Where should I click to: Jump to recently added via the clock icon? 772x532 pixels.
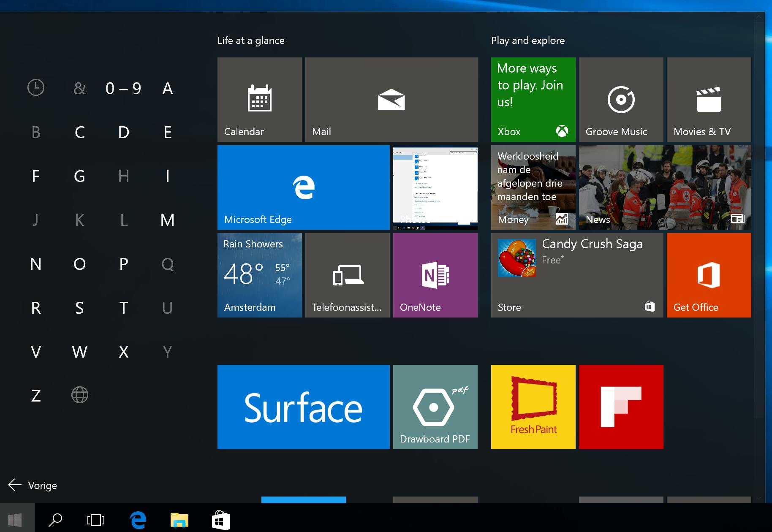tap(36, 88)
